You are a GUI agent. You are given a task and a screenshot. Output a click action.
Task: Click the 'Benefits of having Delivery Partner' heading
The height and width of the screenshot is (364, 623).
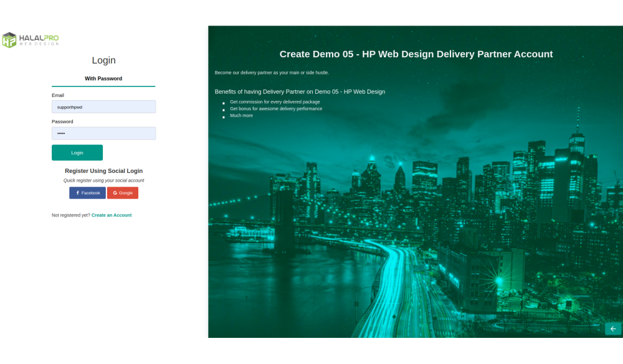tap(300, 91)
